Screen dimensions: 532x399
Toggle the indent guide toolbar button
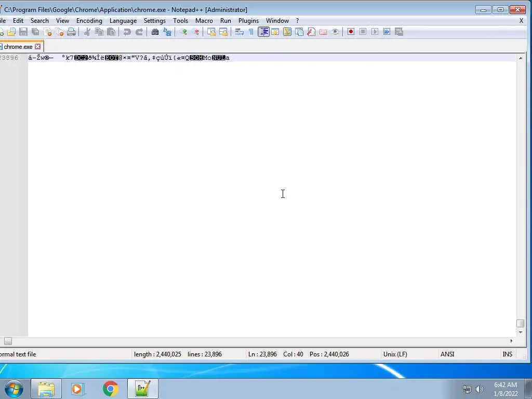coord(263,32)
